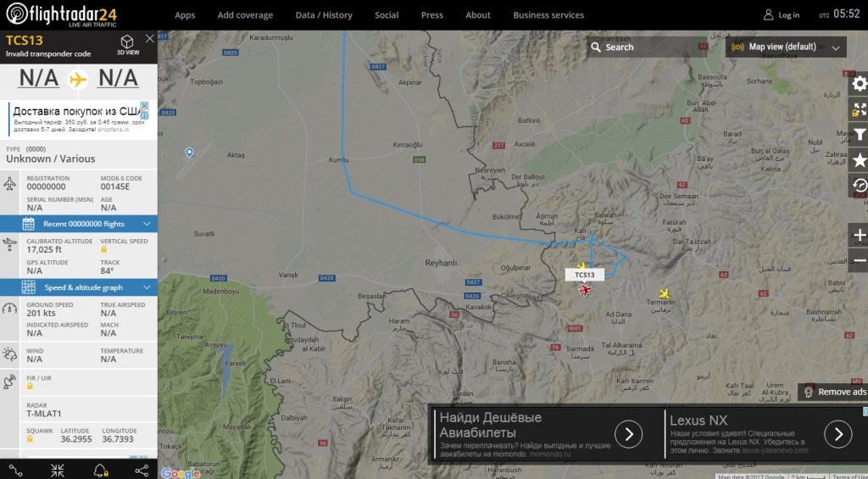Open the map filter funnel icon
Viewport: 868px width, 479px height.
[859, 135]
